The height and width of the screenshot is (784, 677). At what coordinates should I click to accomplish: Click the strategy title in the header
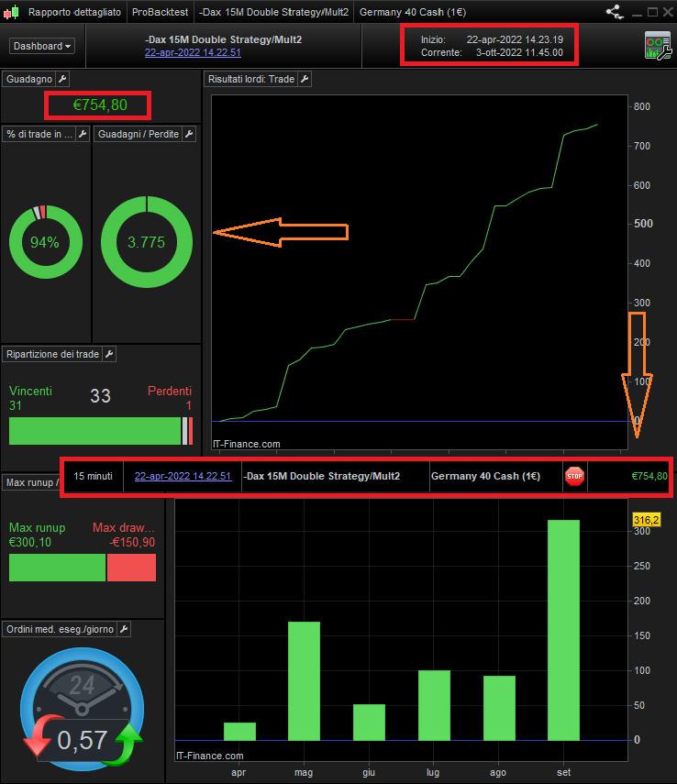click(x=223, y=39)
